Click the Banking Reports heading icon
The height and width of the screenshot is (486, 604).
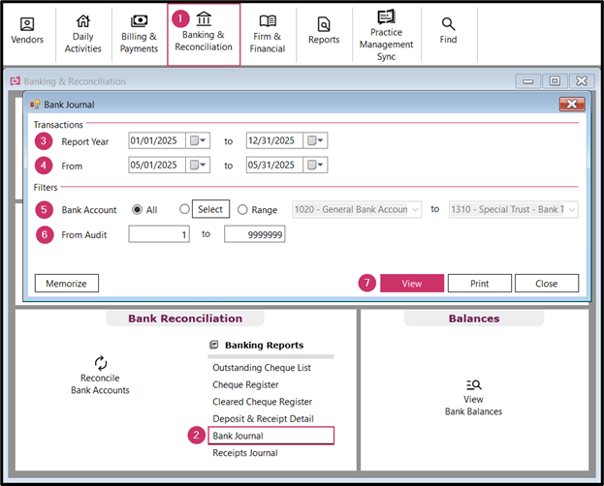(x=214, y=344)
